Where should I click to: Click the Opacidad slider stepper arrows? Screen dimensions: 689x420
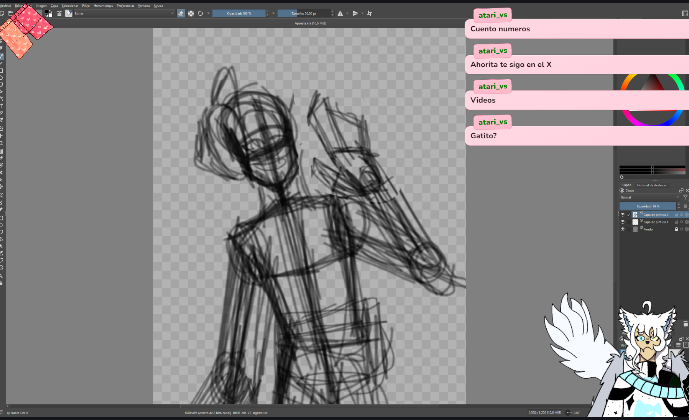[x=268, y=14]
